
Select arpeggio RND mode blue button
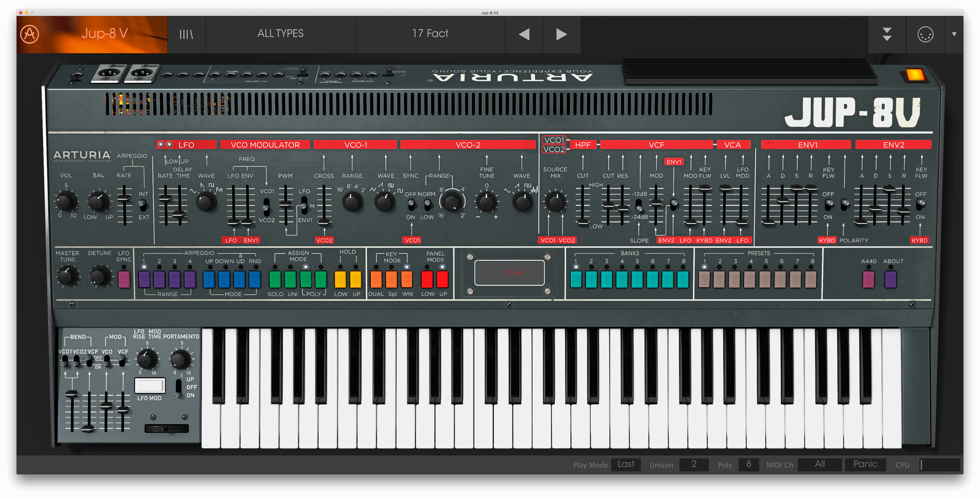(x=255, y=279)
